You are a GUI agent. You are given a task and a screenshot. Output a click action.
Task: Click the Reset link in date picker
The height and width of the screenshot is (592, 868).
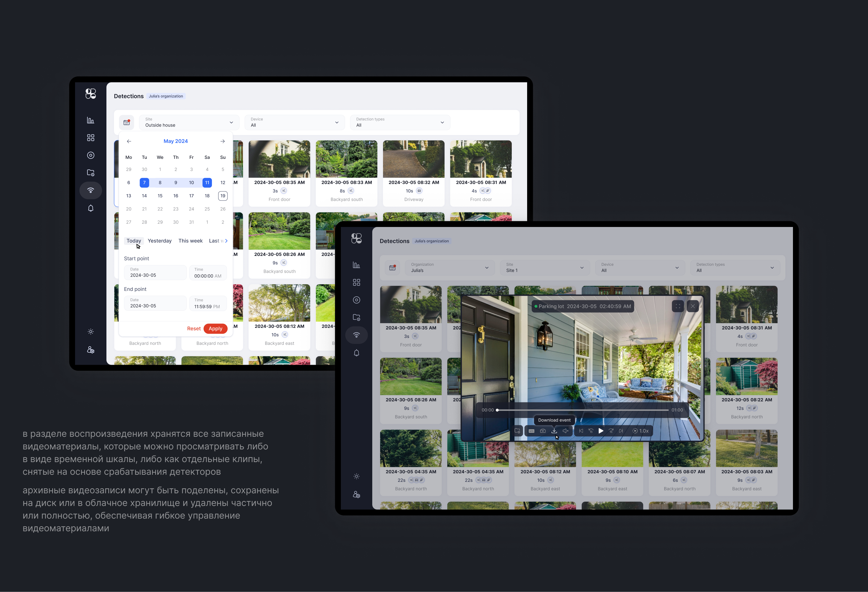193,329
